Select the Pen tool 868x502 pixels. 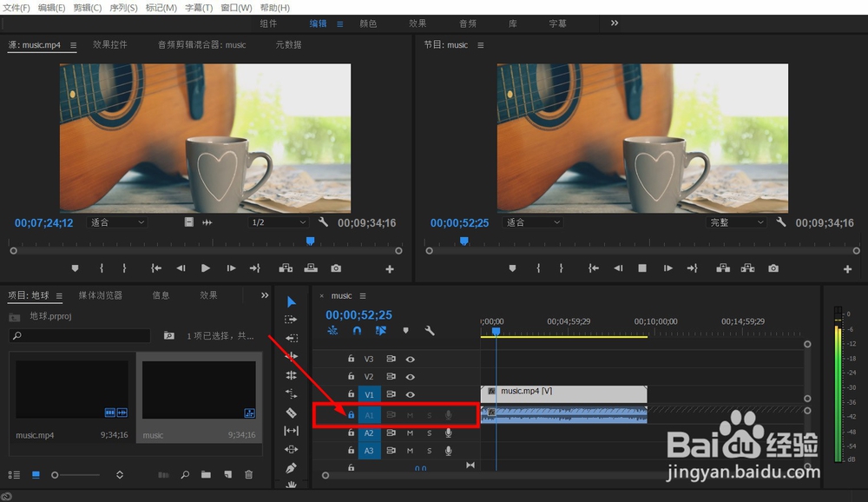pyautogui.click(x=291, y=468)
